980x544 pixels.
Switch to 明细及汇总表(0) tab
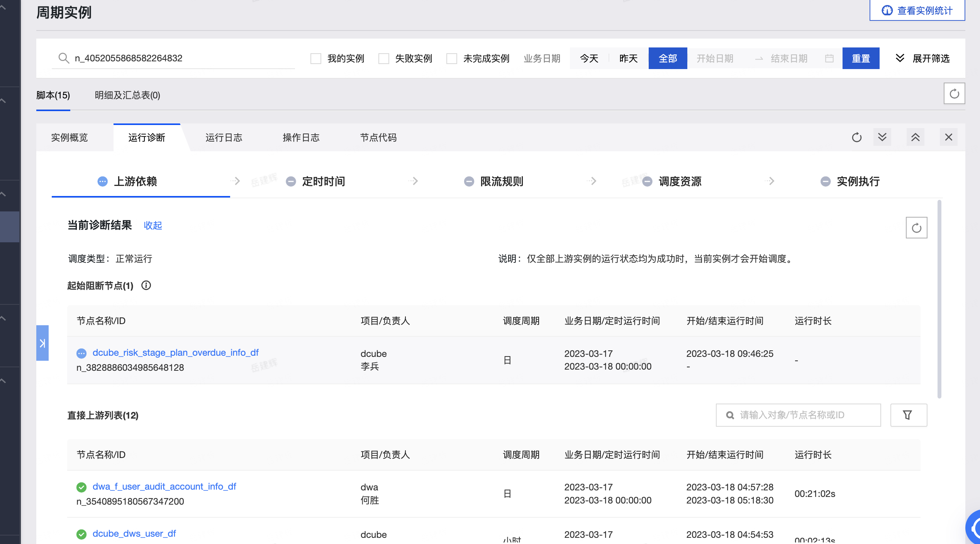coord(127,95)
